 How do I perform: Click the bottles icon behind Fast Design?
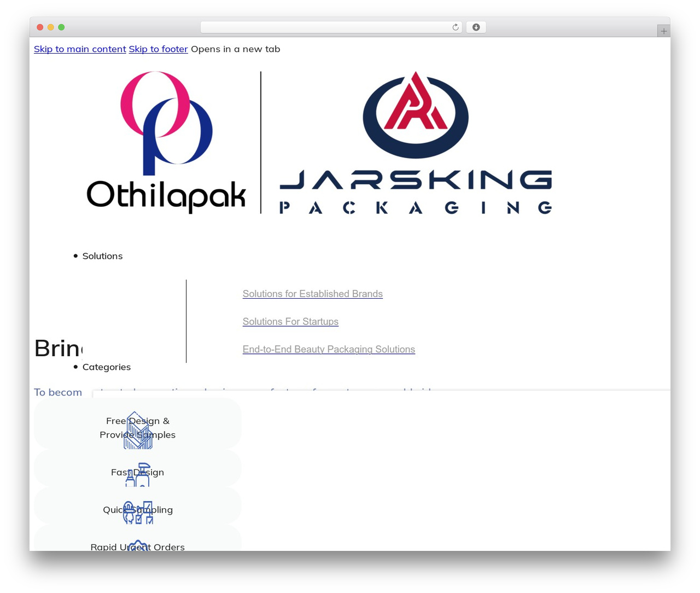(138, 474)
